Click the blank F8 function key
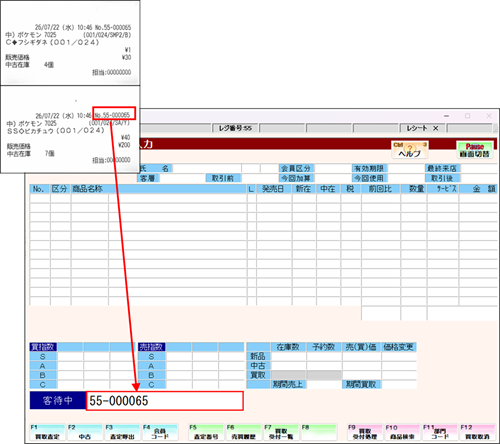This screenshot has height=444, width=500. [319, 432]
